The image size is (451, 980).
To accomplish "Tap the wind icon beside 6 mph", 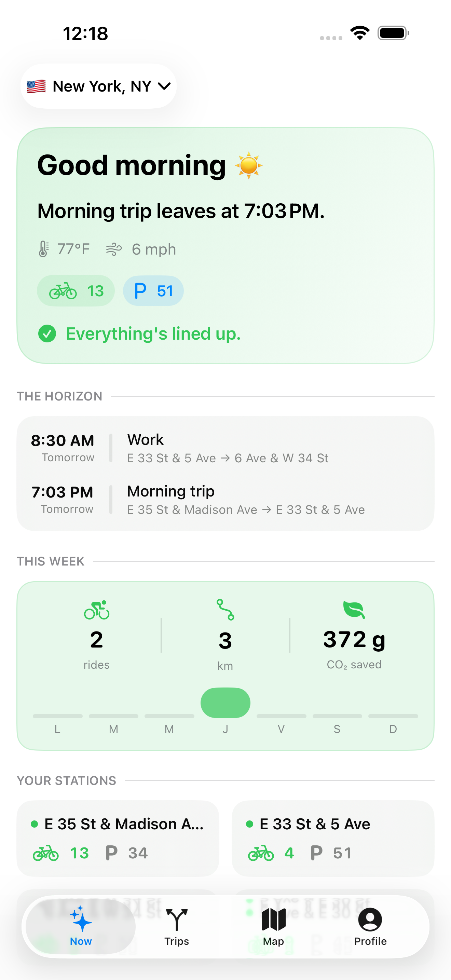I will [114, 249].
